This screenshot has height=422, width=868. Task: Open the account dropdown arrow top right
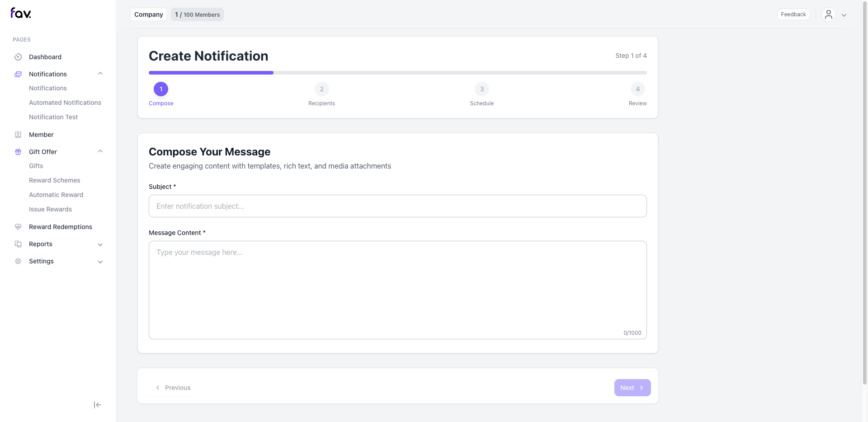[x=844, y=15]
